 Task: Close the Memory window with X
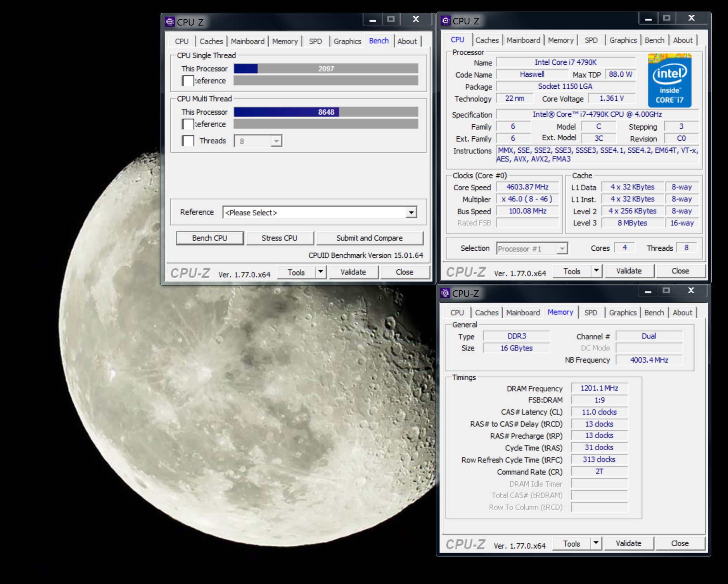click(x=691, y=291)
